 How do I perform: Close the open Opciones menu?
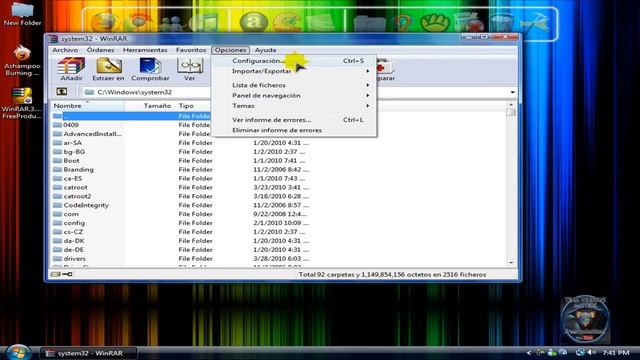point(230,50)
